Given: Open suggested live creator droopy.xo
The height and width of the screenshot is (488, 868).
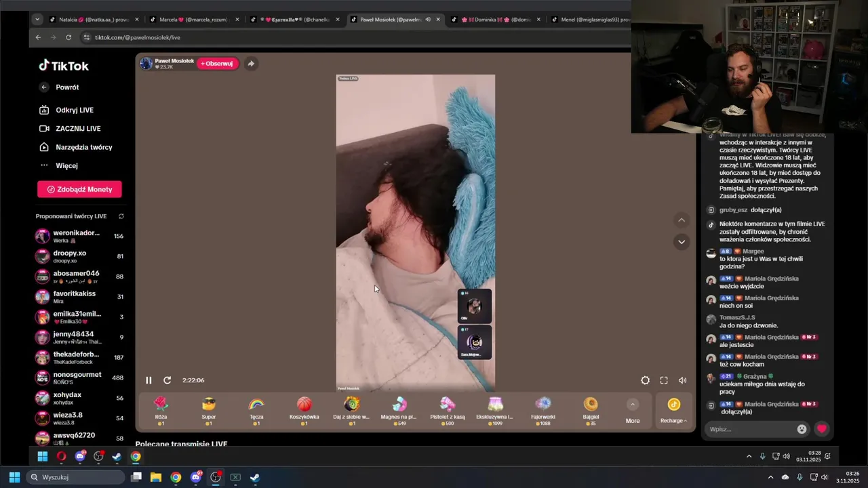Looking at the screenshot, I should (x=79, y=256).
